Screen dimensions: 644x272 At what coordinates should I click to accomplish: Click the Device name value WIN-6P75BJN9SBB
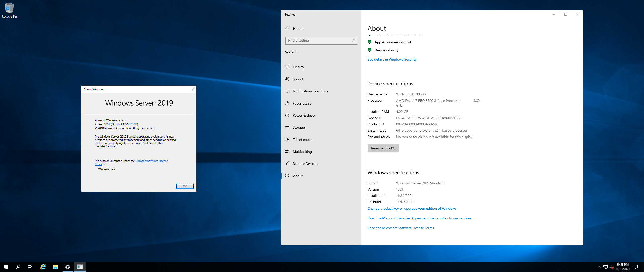[411, 94]
